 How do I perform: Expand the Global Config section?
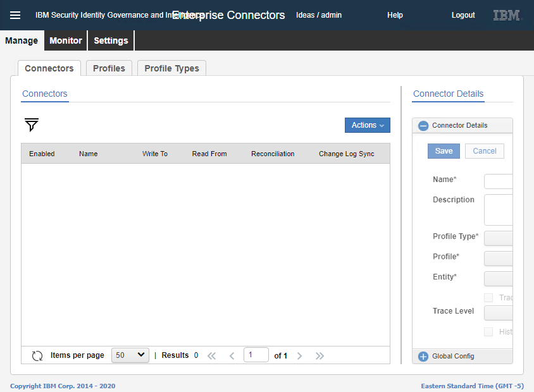coord(424,357)
